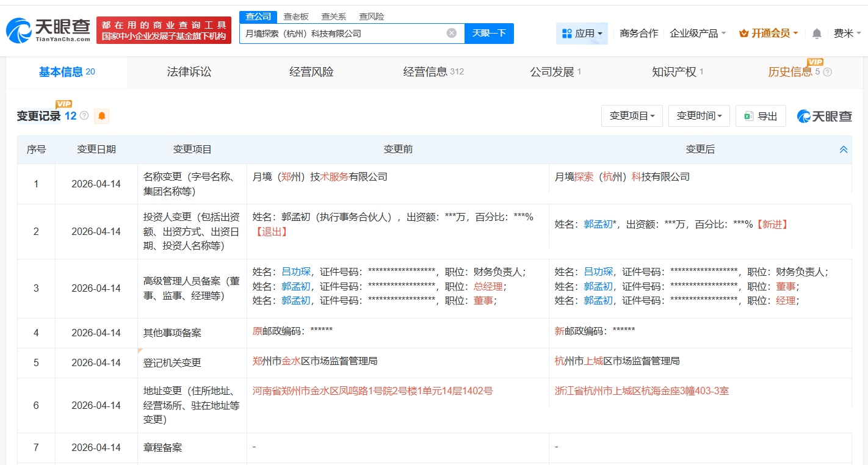868x465 pixels.
Task: Click 新邮政编码 cell in row 4
Action: pos(595,331)
